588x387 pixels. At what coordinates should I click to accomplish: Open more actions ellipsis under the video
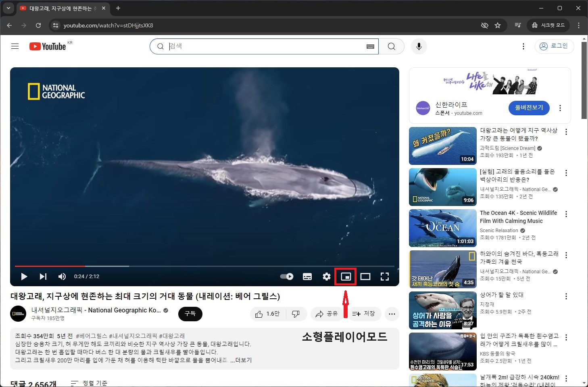point(392,314)
